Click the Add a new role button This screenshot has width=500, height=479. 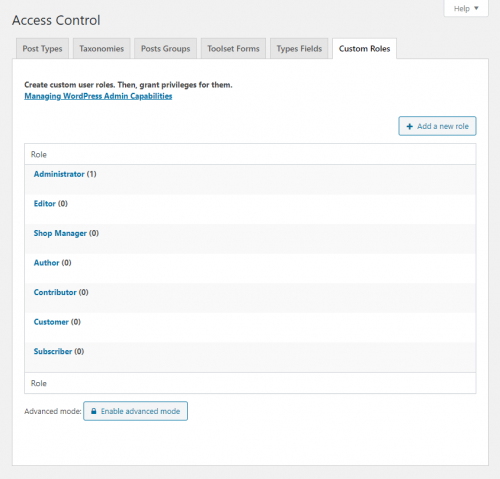click(x=437, y=126)
